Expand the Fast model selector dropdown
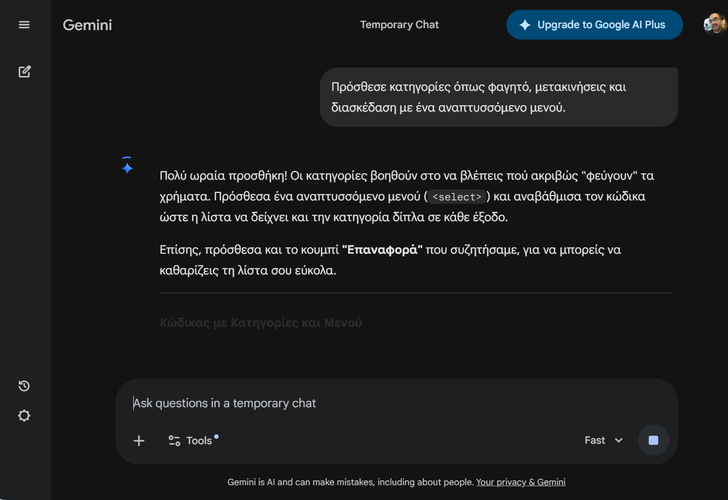This screenshot has width=728, height=500. pyautogui.click(x=604, y=441)
